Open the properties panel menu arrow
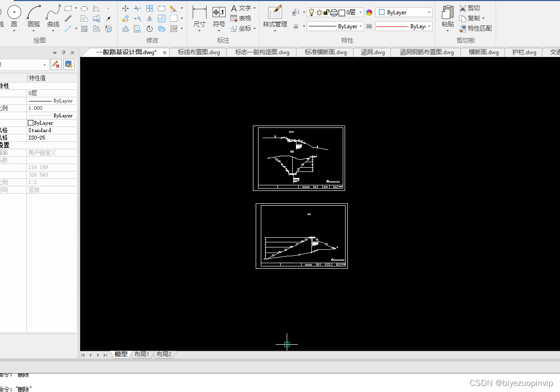 55,52
